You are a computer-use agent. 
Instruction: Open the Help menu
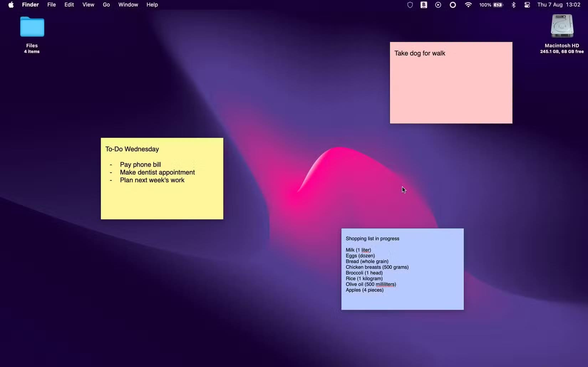click(152, 5)
